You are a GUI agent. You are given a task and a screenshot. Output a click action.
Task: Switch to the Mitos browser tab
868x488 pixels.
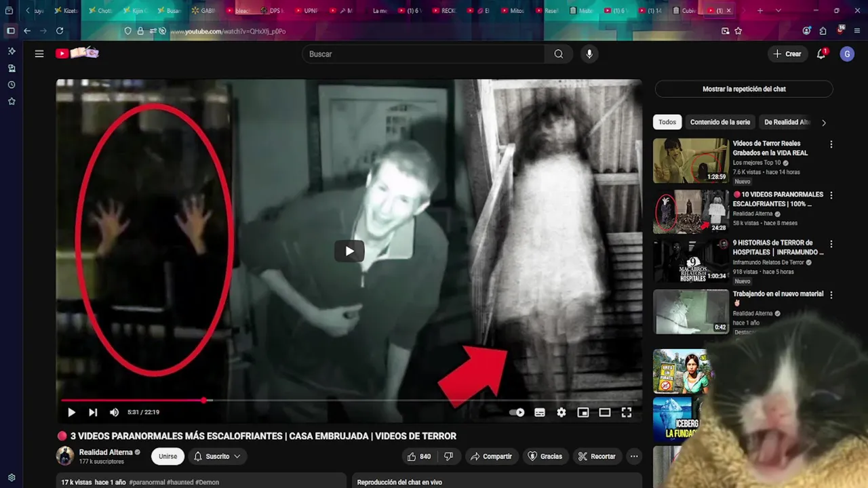[x=512, y=10]
